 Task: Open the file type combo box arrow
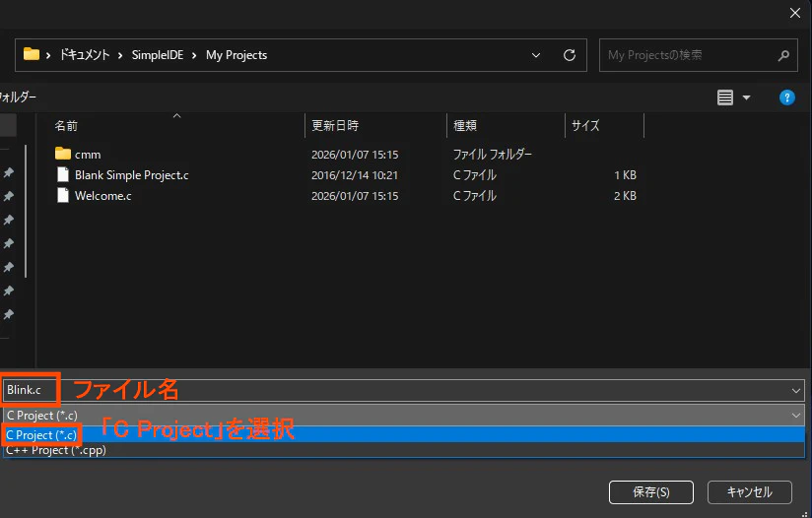pos(796,415)
